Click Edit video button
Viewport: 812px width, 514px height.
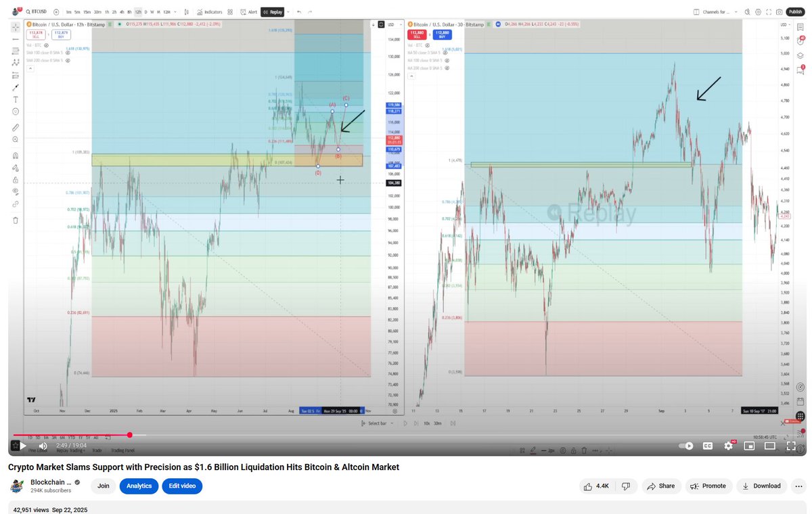pyautogui.click(x=182, y=486)
